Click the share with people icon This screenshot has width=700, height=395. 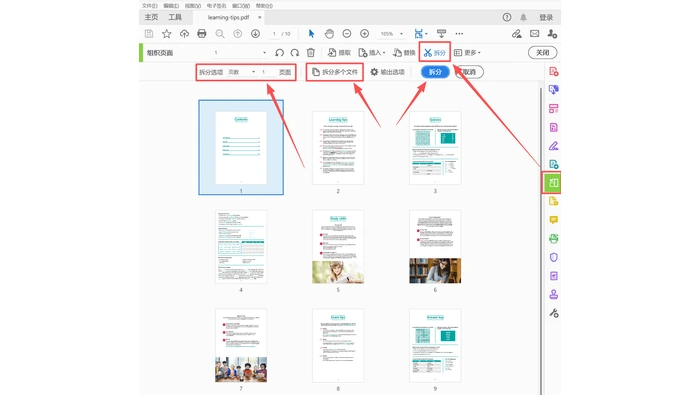[x=552, y=33]
